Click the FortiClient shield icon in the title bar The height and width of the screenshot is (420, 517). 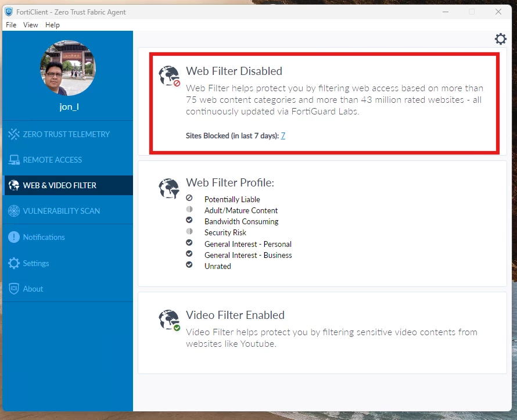pyautogui.click(x=9, y=12)
